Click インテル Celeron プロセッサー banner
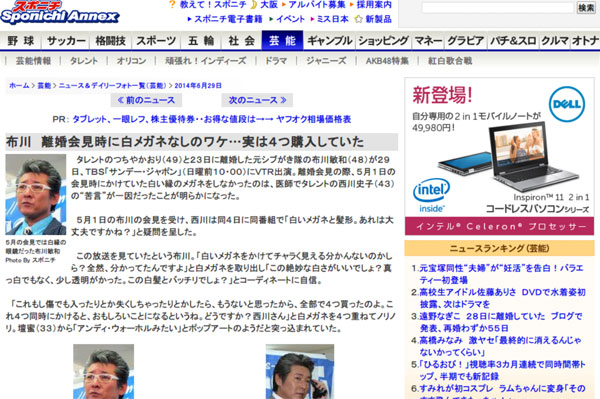The height and width of the screenshot is (399, 600). (500, 226)
